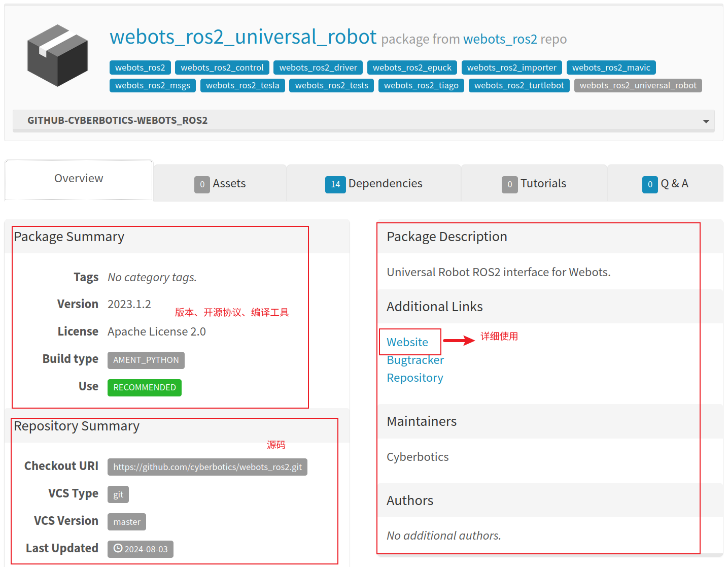Image resolution: width=728 pixels, height=567 pixels.
Task: Open the webots_ros2_mavic package tag
Action: [x=611, y=68]
